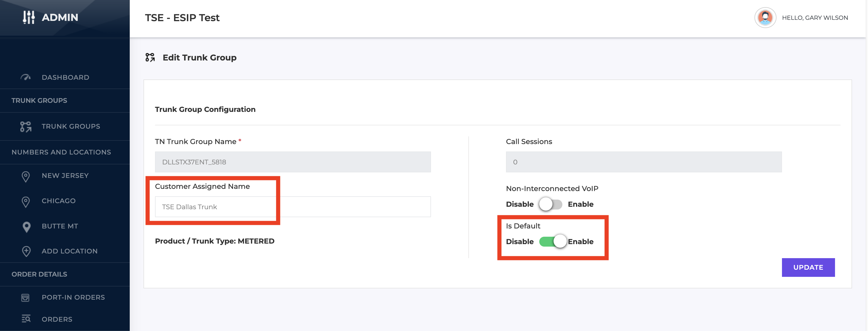Viewport: 868px width, 331px height.
Task: Click the Trunk Groups section header
Action: (x=39, y=100)
